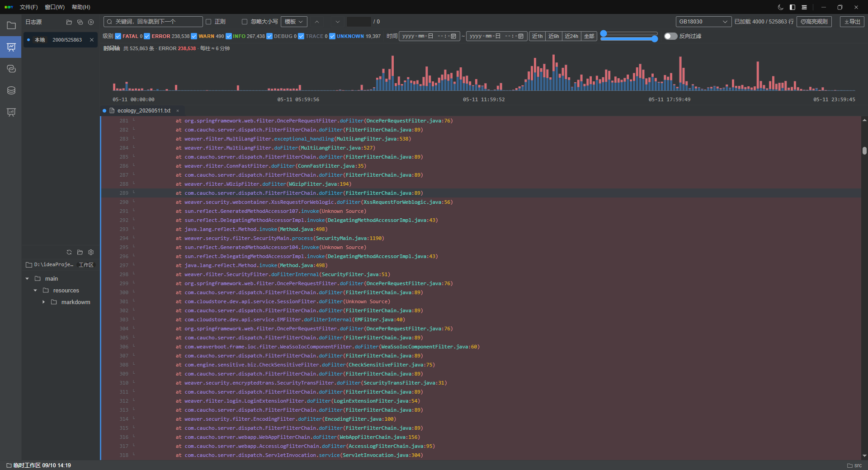Toggle the 反向过滤 switch
The width and height of the screenshot is (868, 470).
pyautogui.click(x=670, y=36)
